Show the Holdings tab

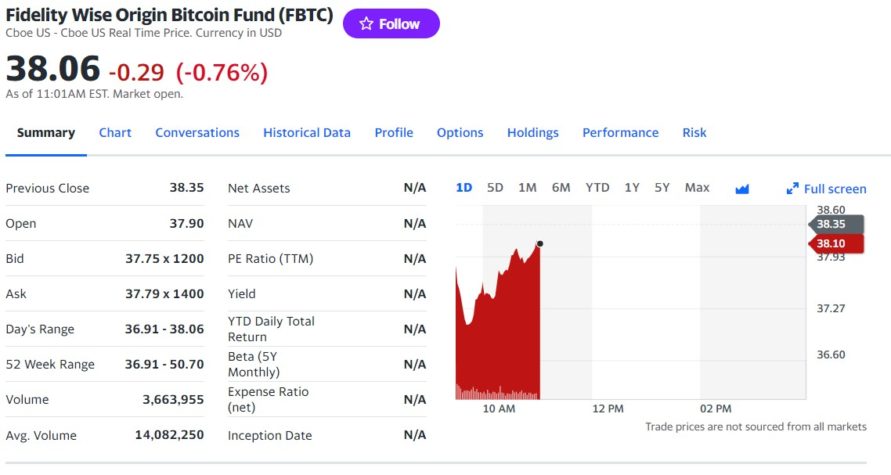[x=533, y=132]
